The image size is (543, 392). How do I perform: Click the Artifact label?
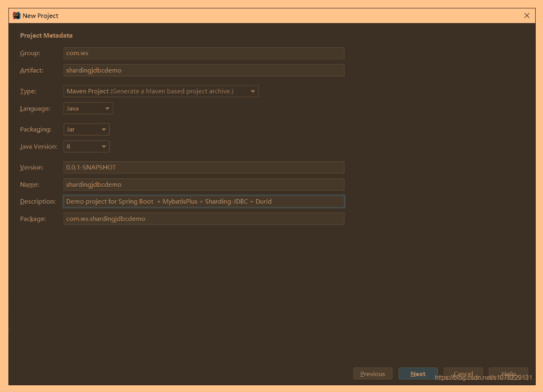click(31, 70)
